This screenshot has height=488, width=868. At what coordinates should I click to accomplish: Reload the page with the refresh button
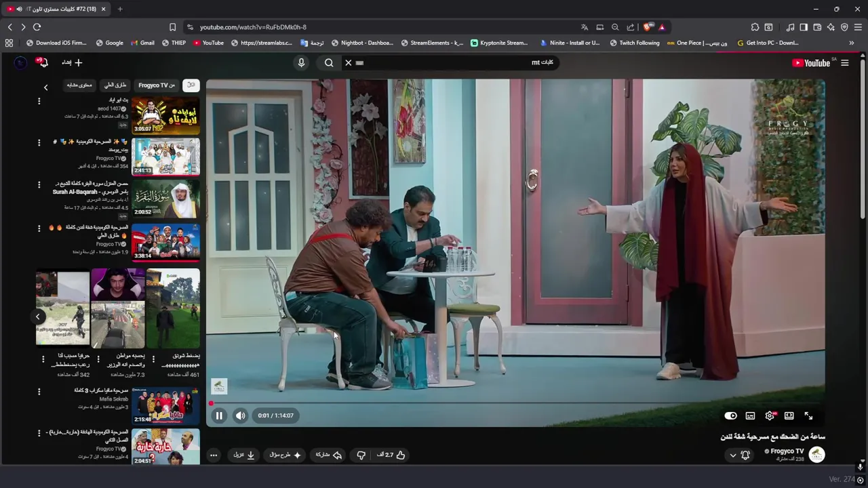tap(37, 27)
